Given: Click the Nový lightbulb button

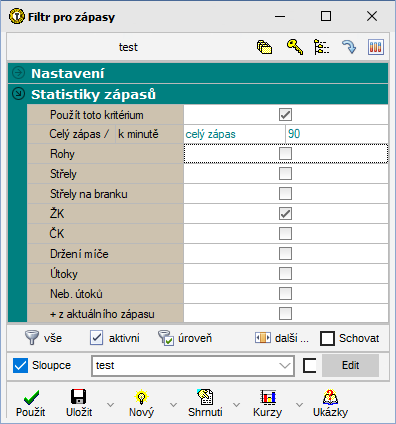Looking at the screenshot, I should pos(141,403).
